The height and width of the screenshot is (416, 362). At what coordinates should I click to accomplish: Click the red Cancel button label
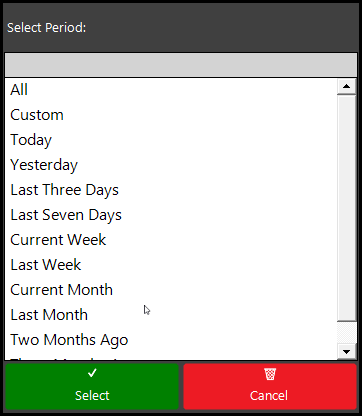269,396
